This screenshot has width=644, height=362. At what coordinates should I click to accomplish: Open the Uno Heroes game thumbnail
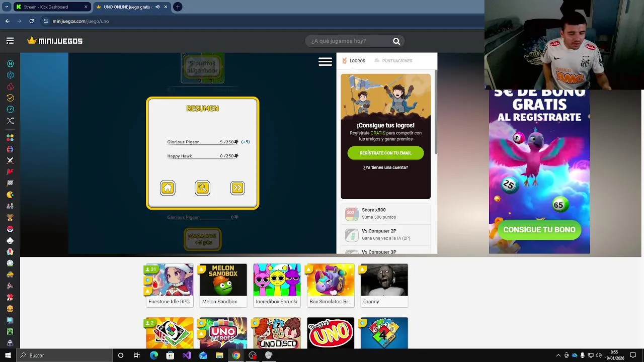pos(223,332)
